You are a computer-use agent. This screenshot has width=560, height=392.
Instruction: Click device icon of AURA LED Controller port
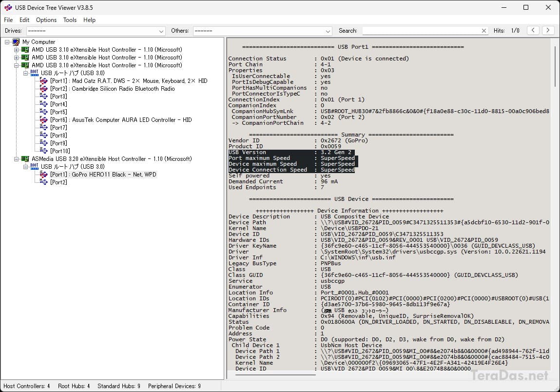[x=43, y=120]
